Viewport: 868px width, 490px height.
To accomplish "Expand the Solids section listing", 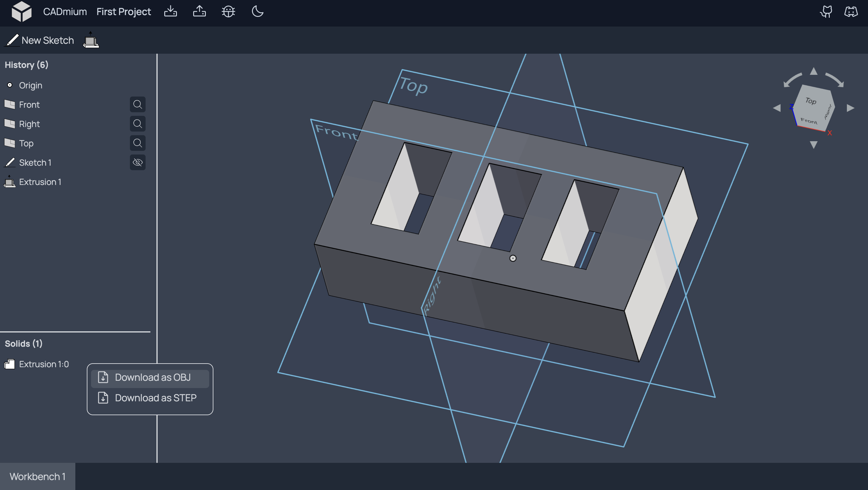I will tap(23, 343).
